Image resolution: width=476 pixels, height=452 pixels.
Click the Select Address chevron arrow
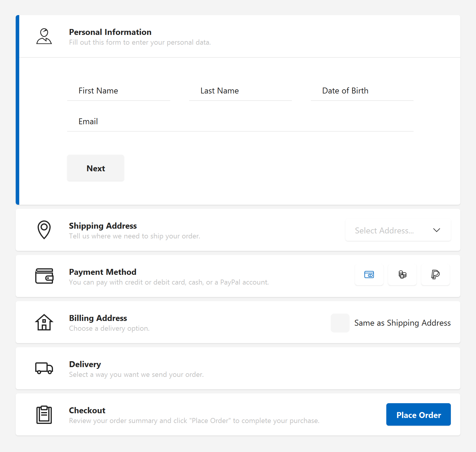click(x=437, y=230)
